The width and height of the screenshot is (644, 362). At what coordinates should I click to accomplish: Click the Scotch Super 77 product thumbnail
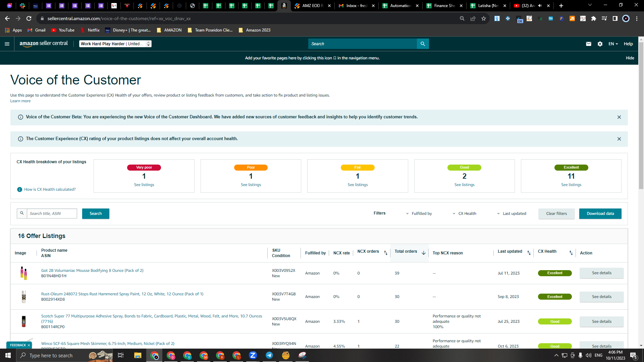(x=24, y=321)
